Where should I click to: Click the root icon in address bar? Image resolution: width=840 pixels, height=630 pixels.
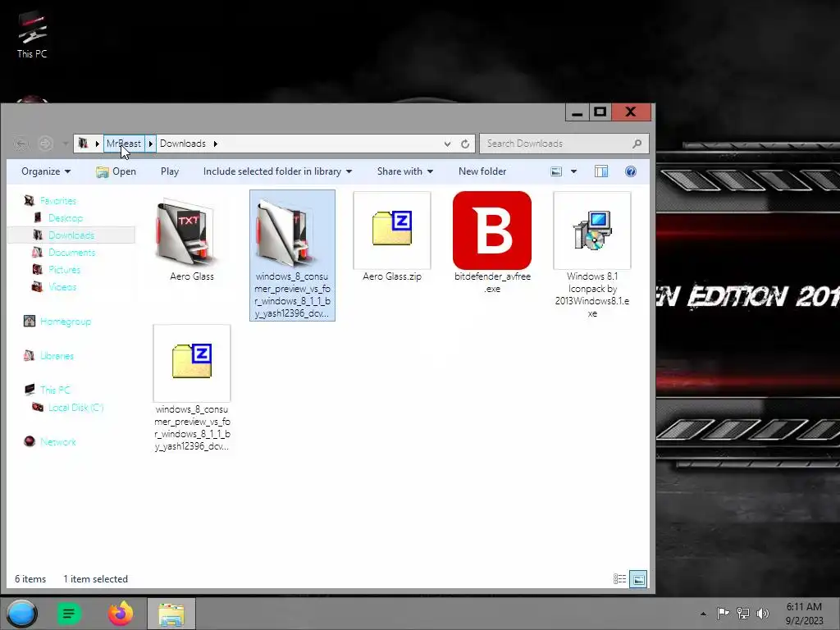pyautogui.click(x=83, y=144)
